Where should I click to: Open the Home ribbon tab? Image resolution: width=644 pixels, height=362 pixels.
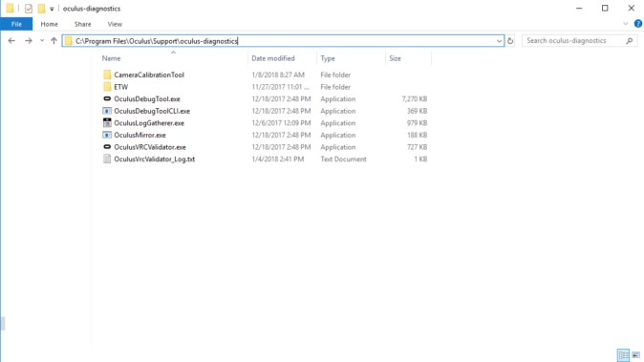tap(50, 24)
